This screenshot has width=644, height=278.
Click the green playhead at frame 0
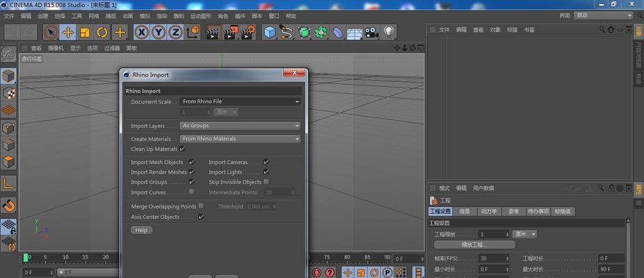(x=26, y=257)
